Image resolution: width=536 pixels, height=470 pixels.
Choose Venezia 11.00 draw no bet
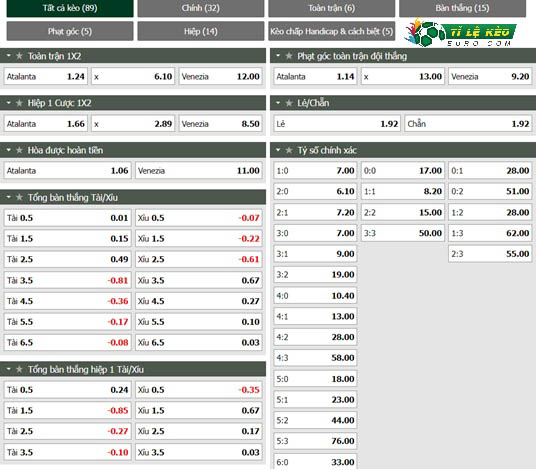click(x=199, y=170)
